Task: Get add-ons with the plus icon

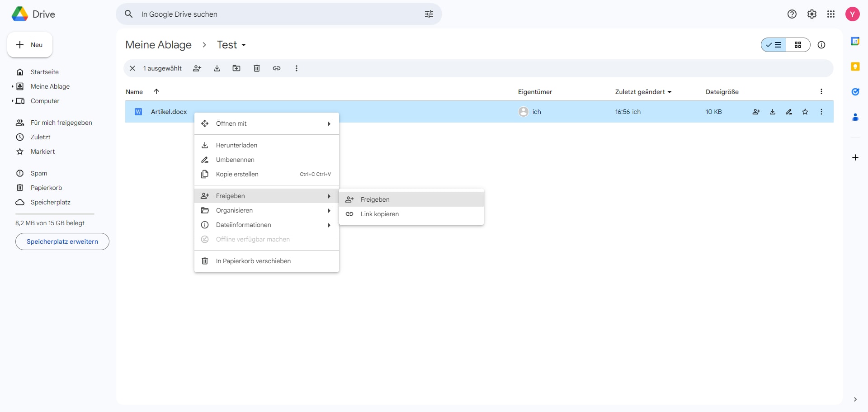Action: [x=855, y=157]
